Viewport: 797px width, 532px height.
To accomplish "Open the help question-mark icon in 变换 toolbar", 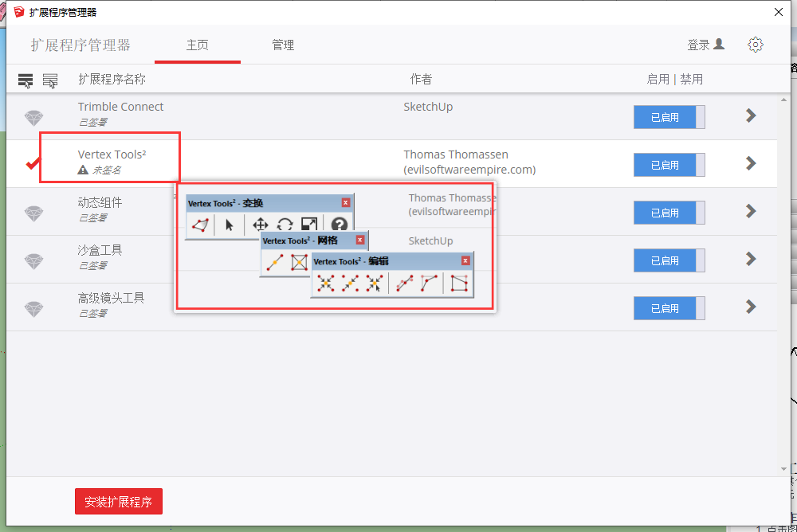I will [x=339, y=224].
